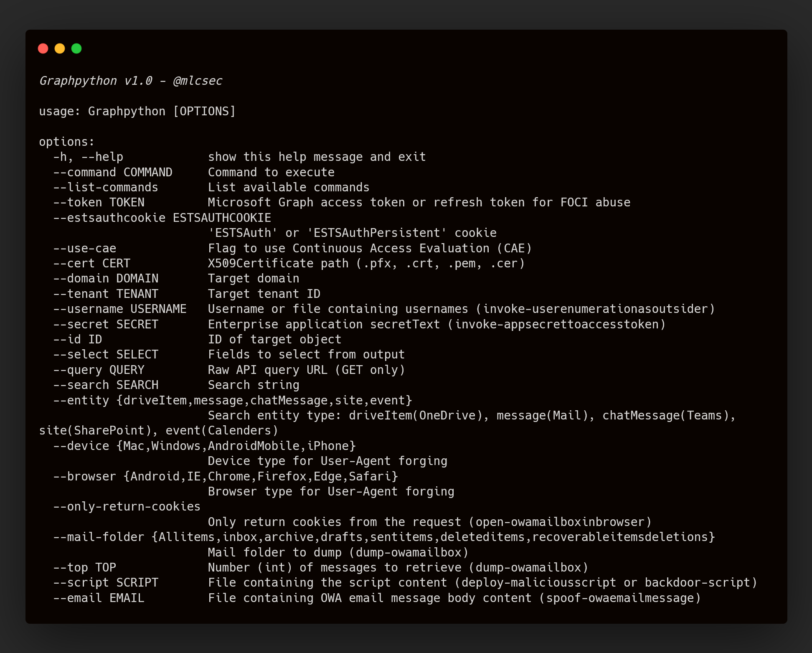Click the yellow minimize window button
Viewport: 812px width, 653px height.
[60, 48]
